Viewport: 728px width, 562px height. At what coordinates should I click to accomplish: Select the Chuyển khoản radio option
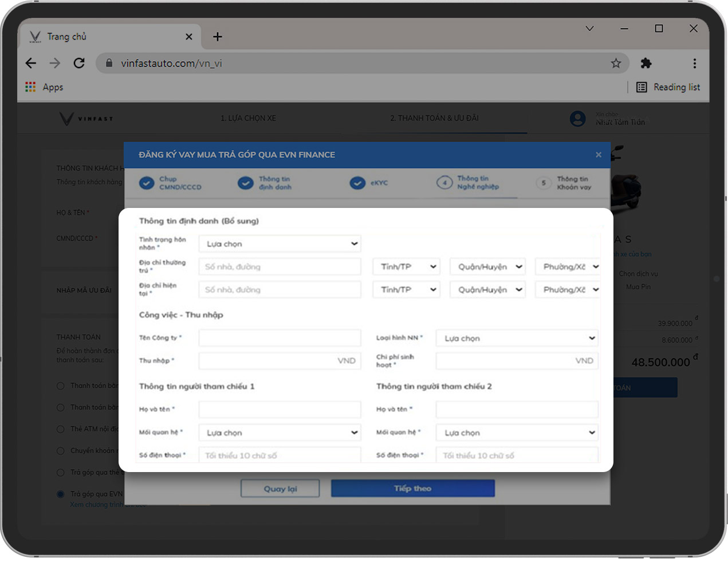[x=61, y=451]
